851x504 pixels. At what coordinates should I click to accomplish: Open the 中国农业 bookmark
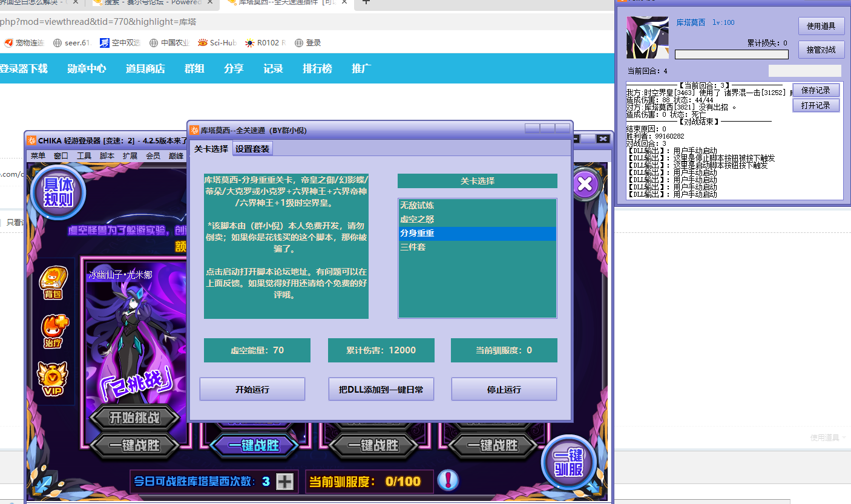pyautogui.click(x=169, y=43)
